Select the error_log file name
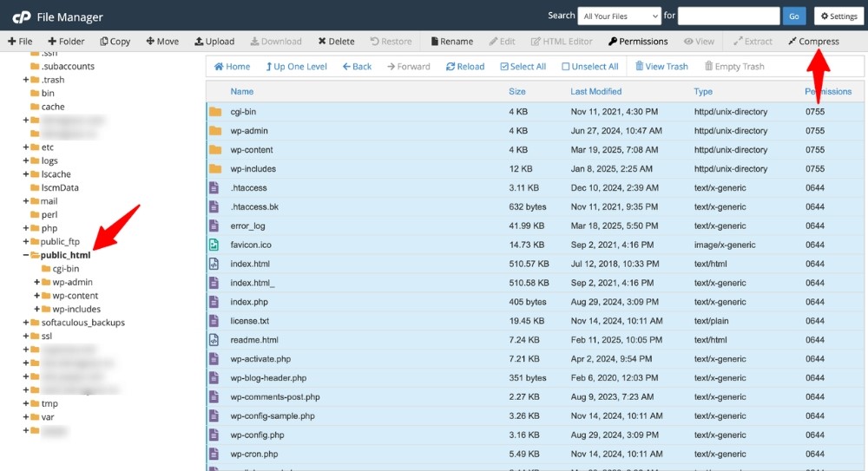The width and height of the screenshot is (868, 471). [247, 226]
